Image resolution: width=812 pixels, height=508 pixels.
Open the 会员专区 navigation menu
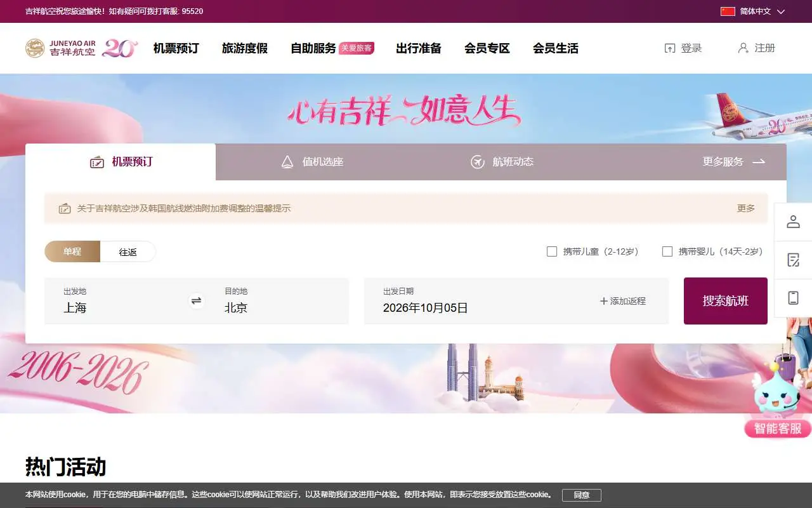point(487,48)
